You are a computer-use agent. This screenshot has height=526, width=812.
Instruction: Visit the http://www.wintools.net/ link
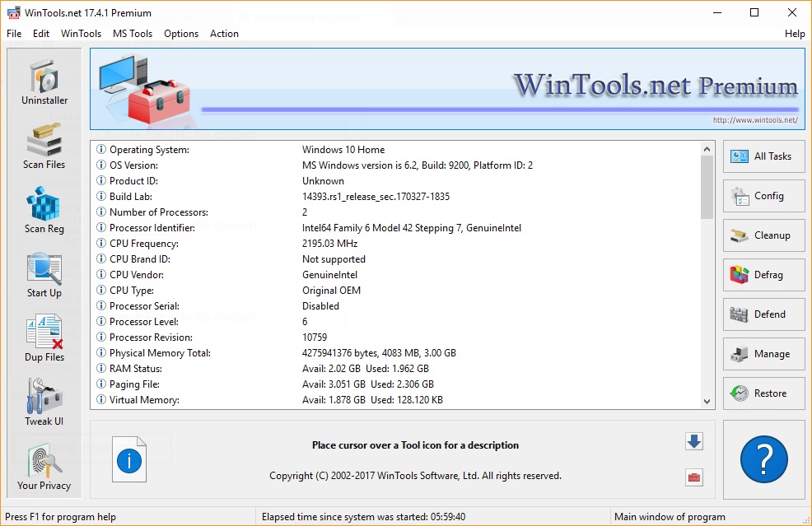coord(755,120)
